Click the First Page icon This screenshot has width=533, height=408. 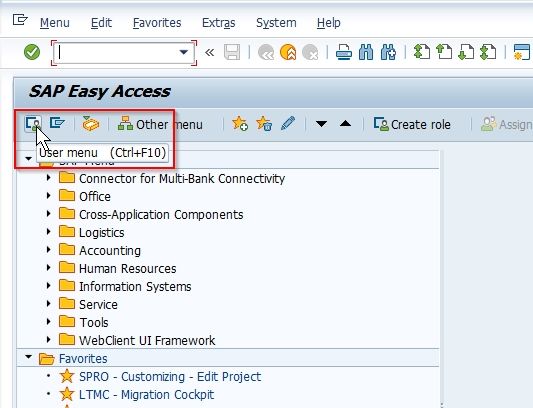[422, 52]
